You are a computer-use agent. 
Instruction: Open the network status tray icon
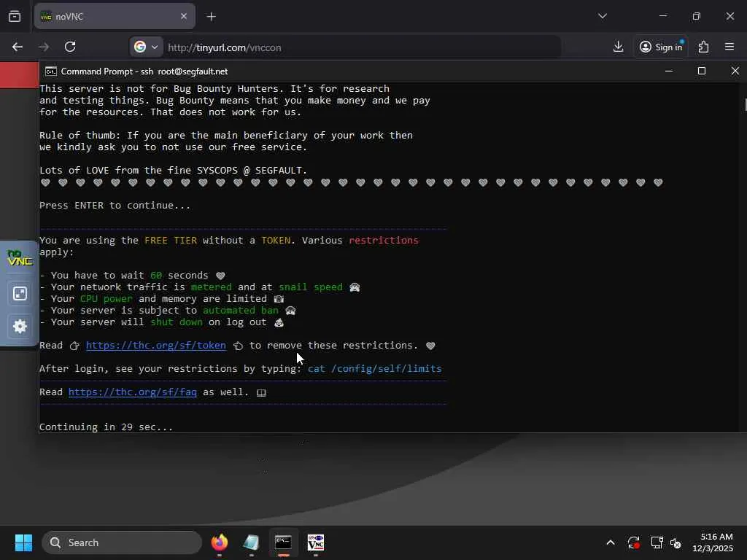657,542
